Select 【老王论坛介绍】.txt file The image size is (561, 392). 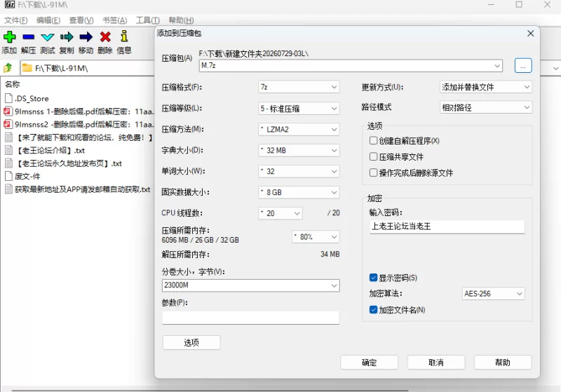click(x=50, y=151)
